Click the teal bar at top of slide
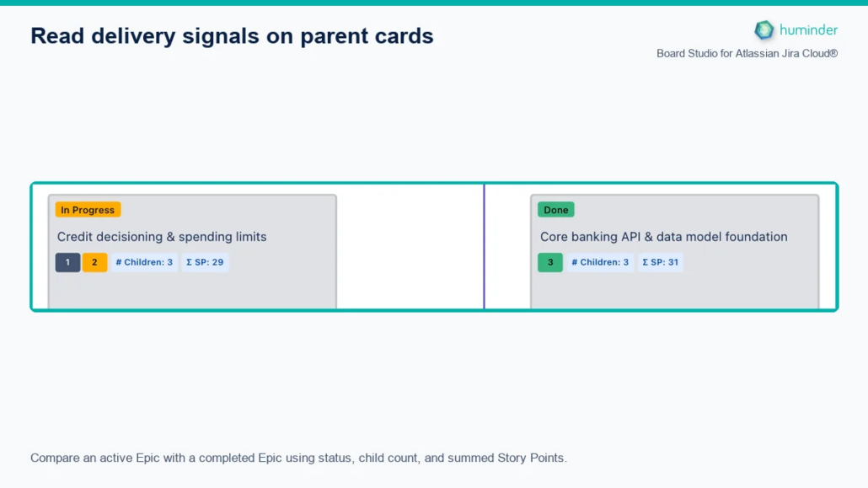868x488 pixels. coord(434,3)
